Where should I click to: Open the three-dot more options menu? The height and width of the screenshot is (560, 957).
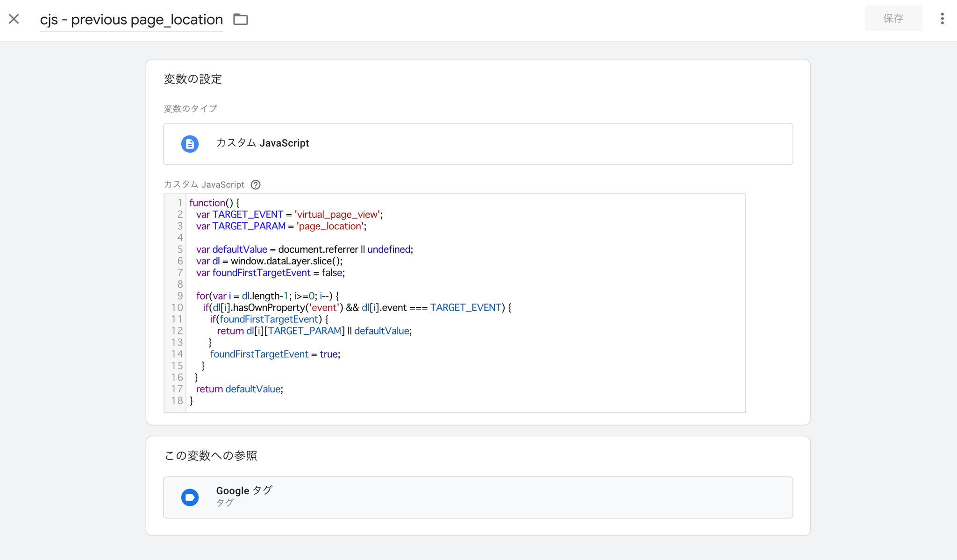tap(942, 18)
